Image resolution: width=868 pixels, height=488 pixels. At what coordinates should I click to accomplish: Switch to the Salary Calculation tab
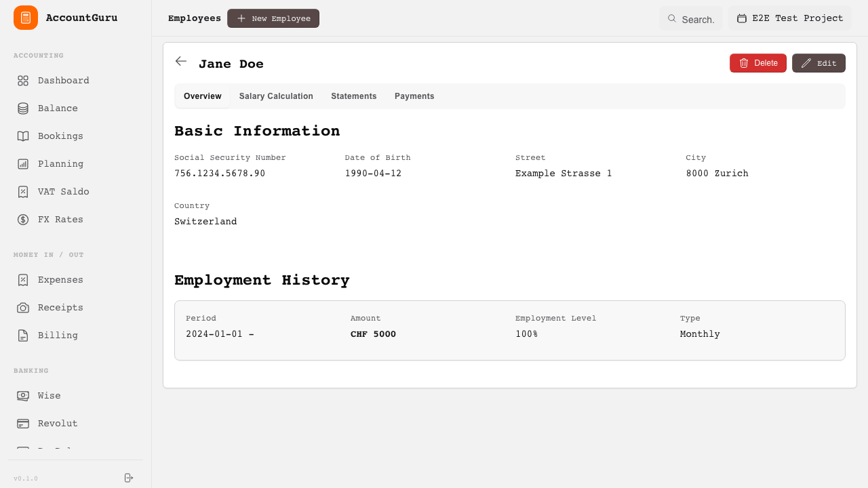pyautogui.click(x=276, y=96)
